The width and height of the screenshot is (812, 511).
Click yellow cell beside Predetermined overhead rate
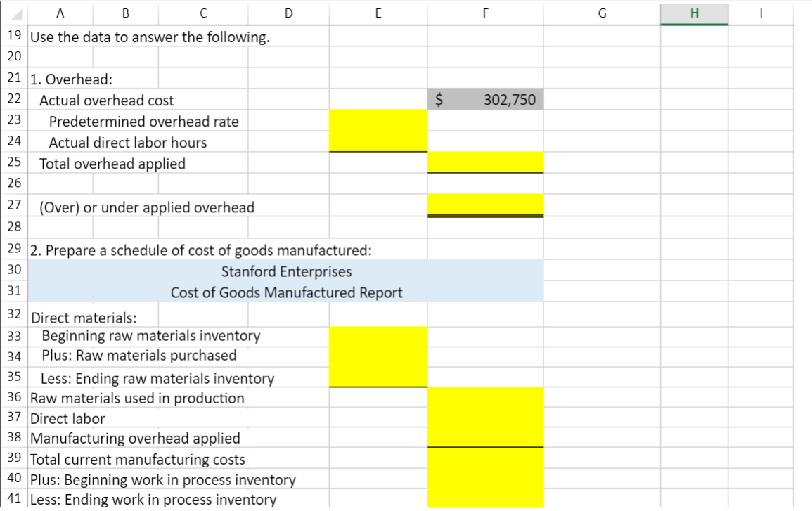coord(378,121)
